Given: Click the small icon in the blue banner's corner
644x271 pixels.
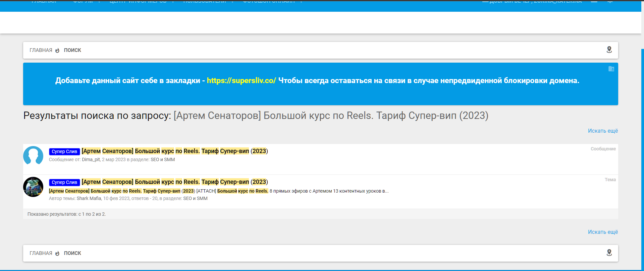Looking at the screenshot, I should [x=611, y=69].
